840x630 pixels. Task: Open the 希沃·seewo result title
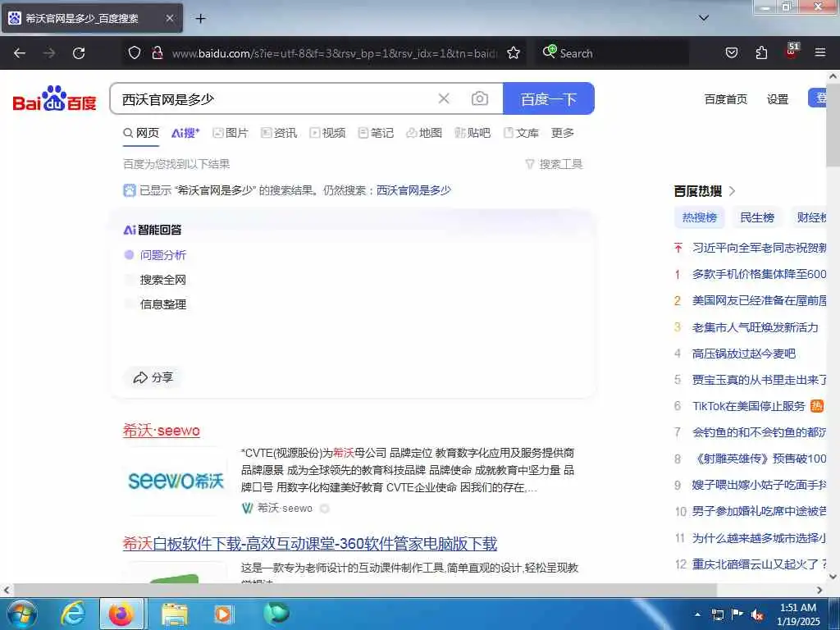pyautogui.click(x=162, y=430)
